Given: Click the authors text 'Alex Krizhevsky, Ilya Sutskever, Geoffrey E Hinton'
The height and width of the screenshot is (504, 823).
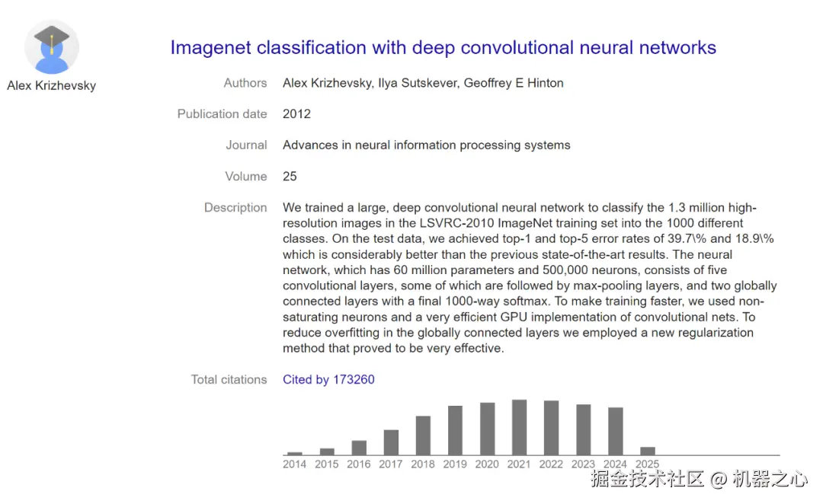Looking at the screenshot, I should click(423, 83).
